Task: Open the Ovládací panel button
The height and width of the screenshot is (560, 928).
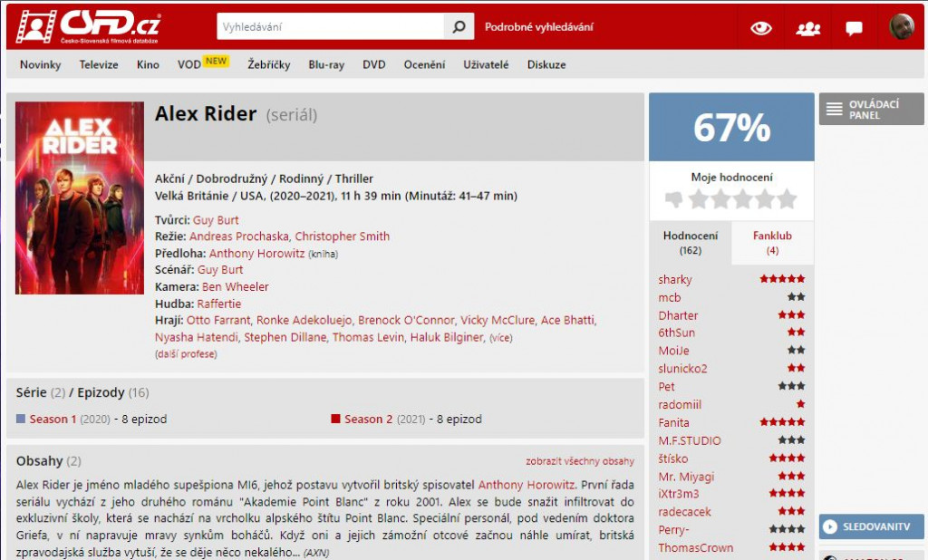Action: pyautogui.click(x=871, y=109)
